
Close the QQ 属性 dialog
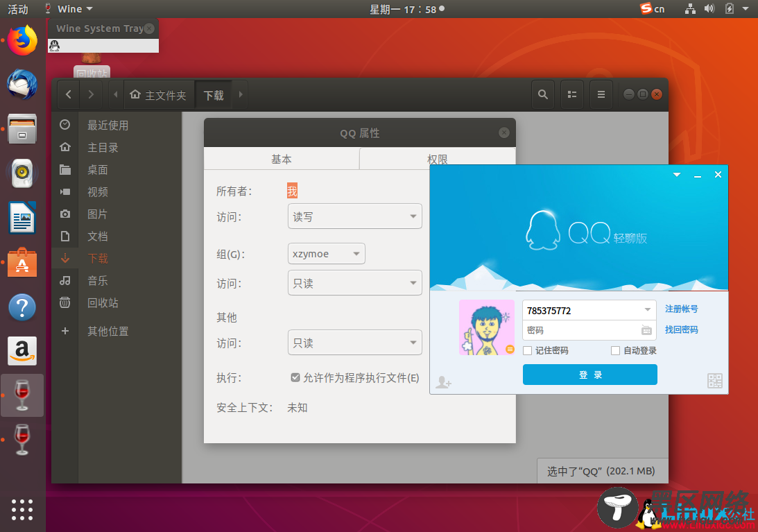(503, 132)
